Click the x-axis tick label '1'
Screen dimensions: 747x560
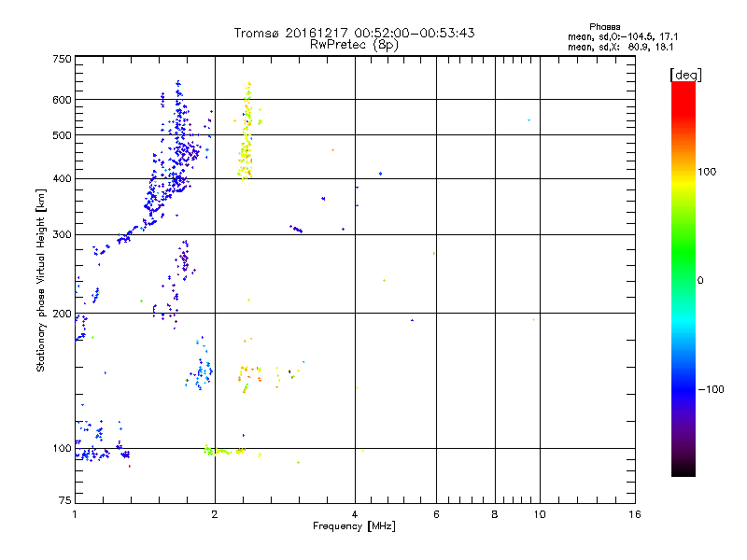(75, 514)
